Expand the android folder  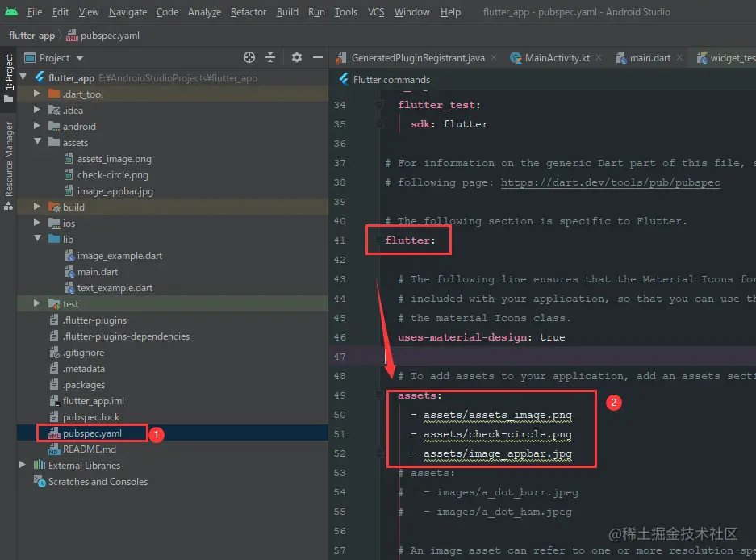coord(36,125)
